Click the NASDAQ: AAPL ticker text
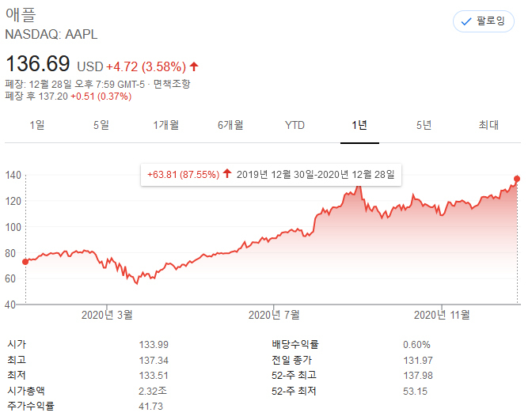This screenshot has width=532, height=420. click(51, 34)
